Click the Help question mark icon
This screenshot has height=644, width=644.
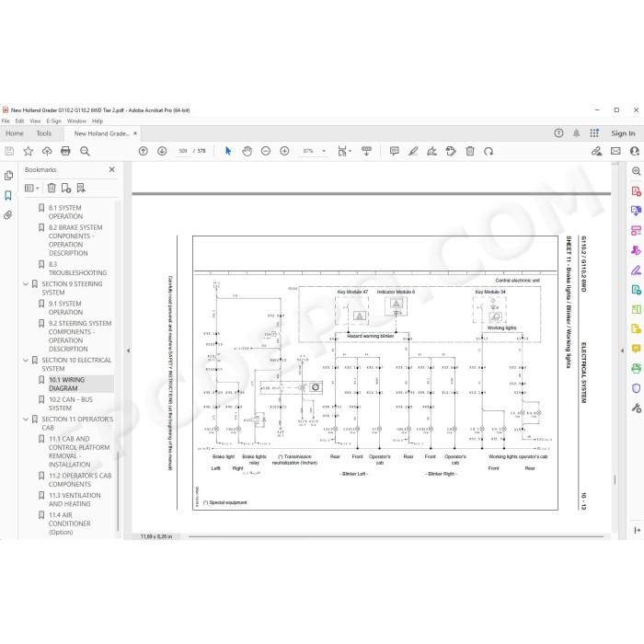558,133
